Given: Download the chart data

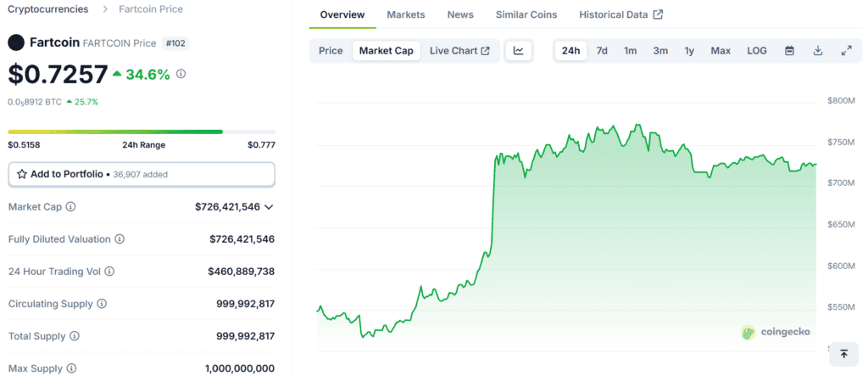Looking at the screenshot, I should click(818, 51).
